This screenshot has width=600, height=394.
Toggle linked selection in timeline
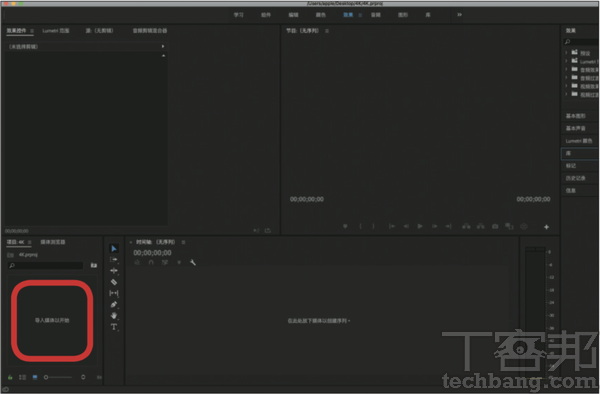pyautogui.click(x=165, y=262)
